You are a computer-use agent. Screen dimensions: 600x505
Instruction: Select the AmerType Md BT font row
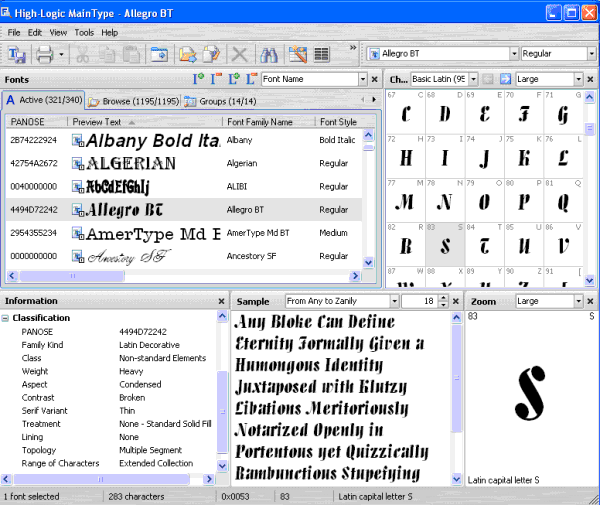(x=184, y=233)
